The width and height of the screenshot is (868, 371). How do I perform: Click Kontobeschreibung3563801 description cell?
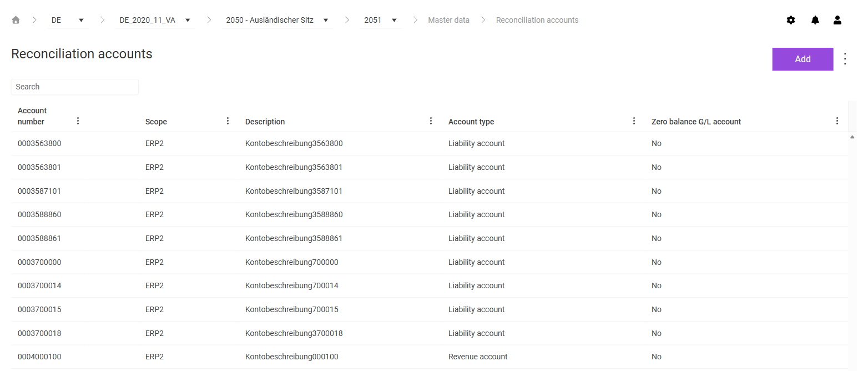[294, 167]
